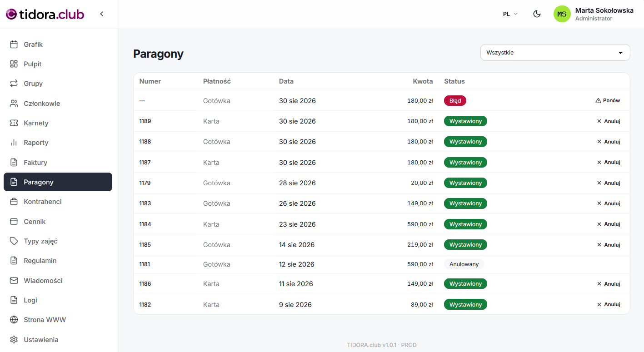The height and width of the screenshot is (352, 644).
Task: Open the Wszystkie status filter dropdown
Action: coord(555,53)
